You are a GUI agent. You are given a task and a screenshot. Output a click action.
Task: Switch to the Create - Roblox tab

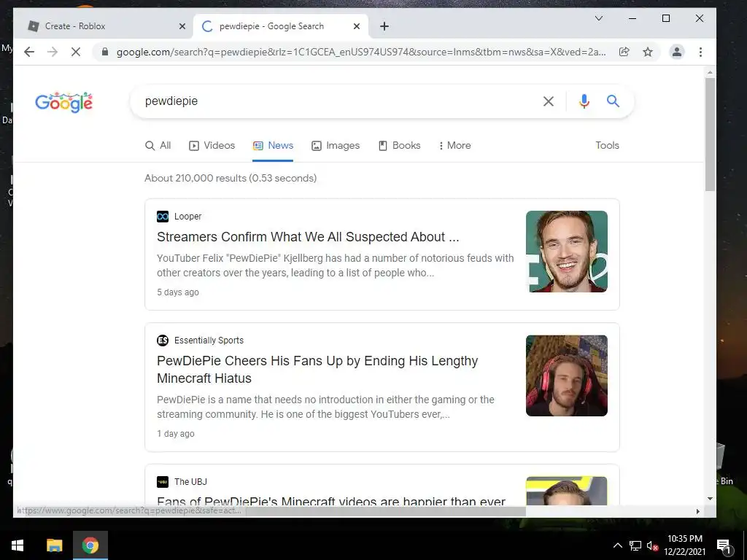pyautogui.click(x=104, y=26)
